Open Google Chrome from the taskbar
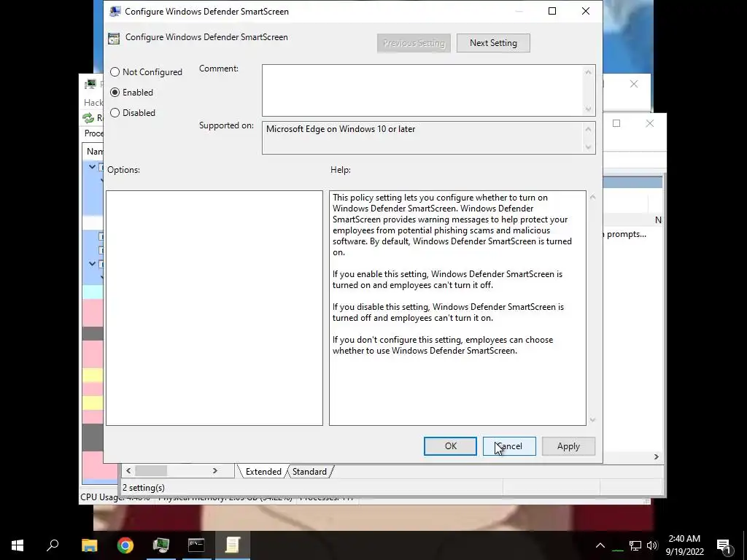The image size is (747, 560). click(125, 545)
